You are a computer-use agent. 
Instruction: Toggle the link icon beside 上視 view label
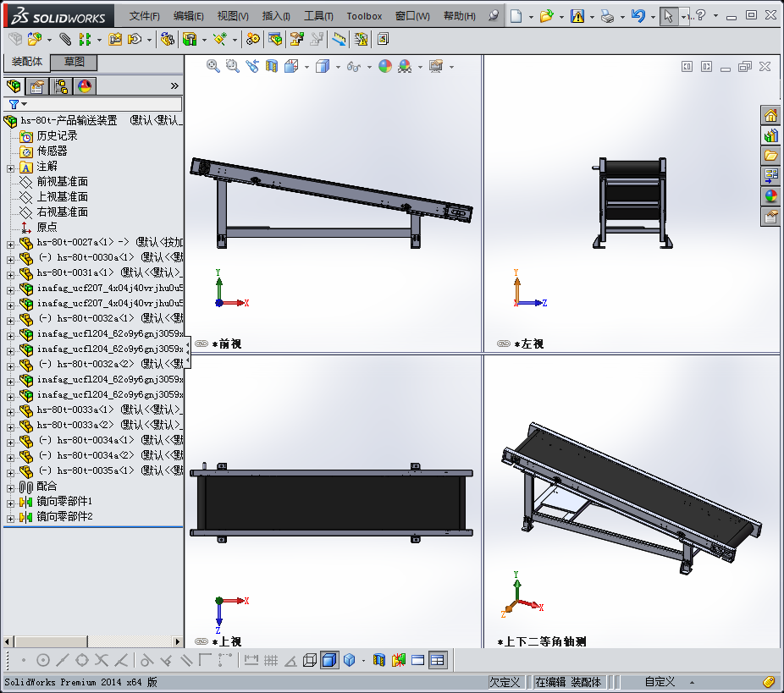click(202, 641)
